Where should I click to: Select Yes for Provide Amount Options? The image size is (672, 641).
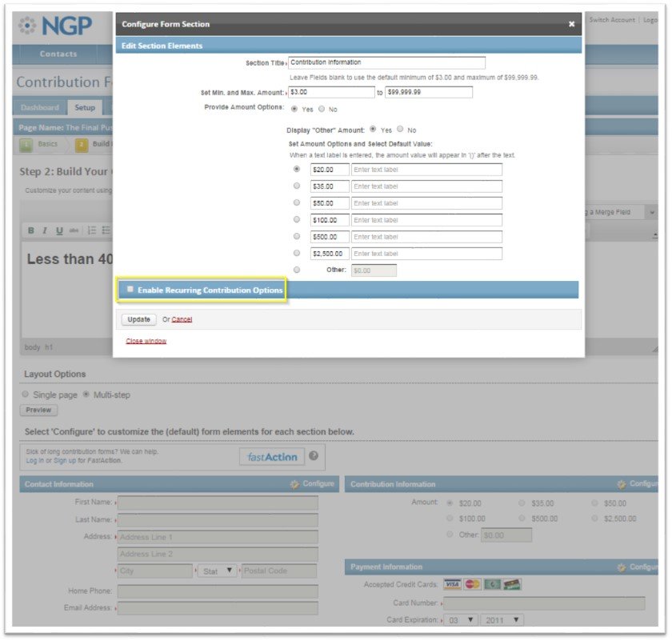coord(294,109)
